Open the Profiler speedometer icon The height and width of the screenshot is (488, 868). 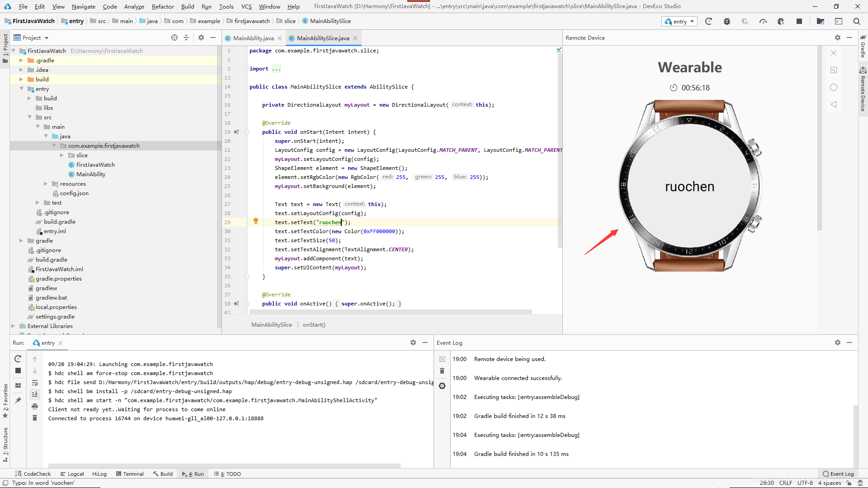click(x=763, y=21)
